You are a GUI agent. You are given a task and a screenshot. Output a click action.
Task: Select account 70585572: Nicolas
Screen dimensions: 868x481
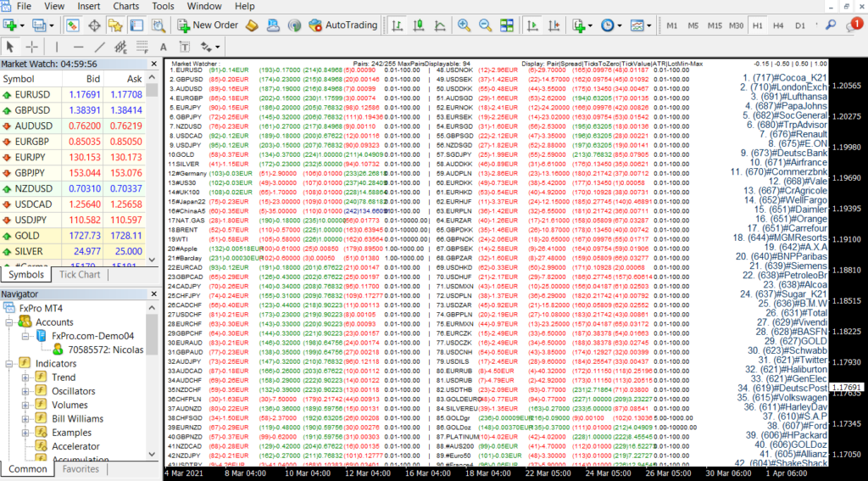[x=98, y=350]
